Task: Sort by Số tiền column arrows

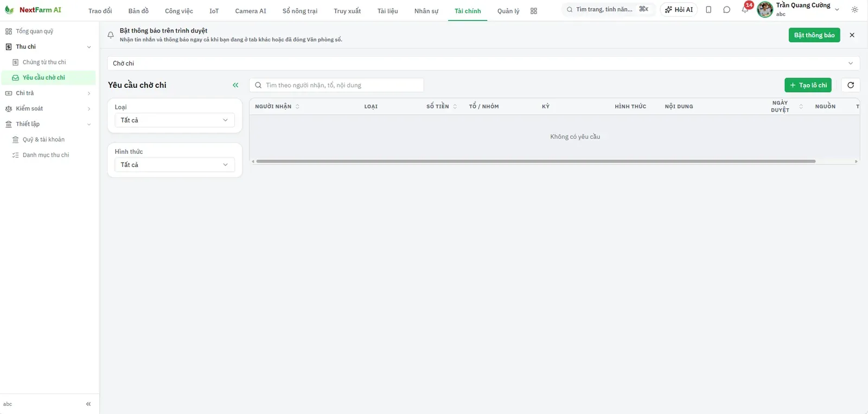Action: (x=455, y=106)
